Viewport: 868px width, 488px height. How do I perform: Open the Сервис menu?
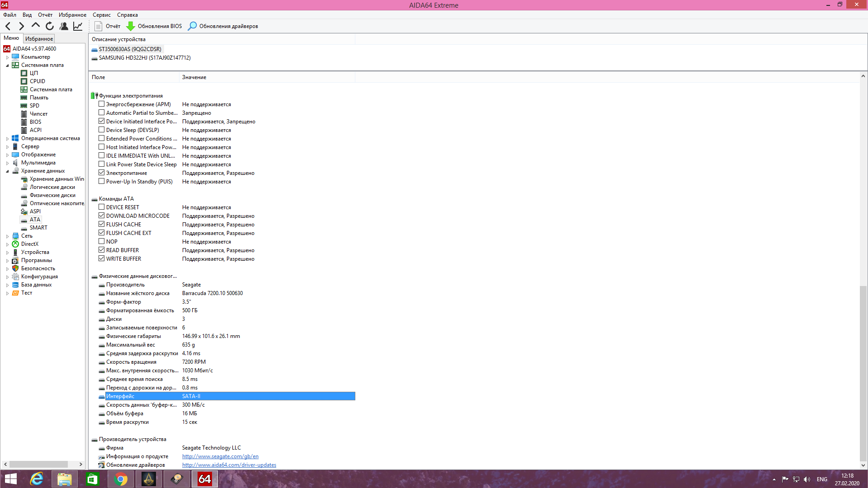101,15
